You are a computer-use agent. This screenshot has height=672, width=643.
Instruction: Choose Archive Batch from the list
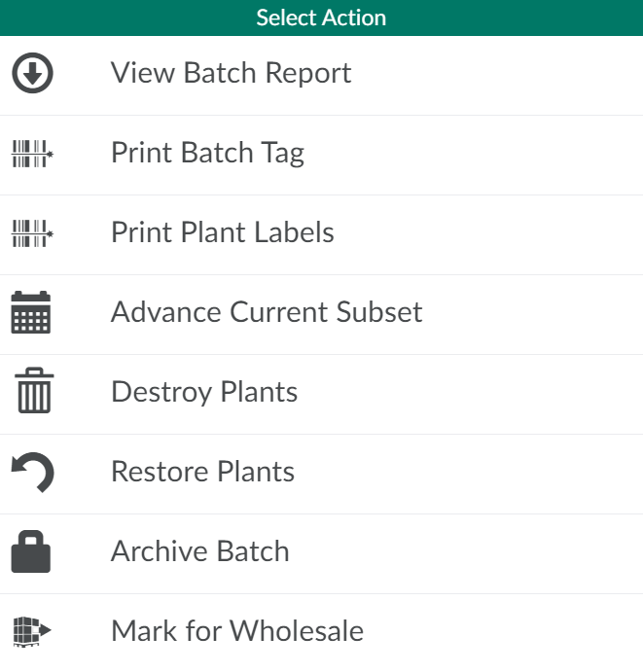[199, 551]
